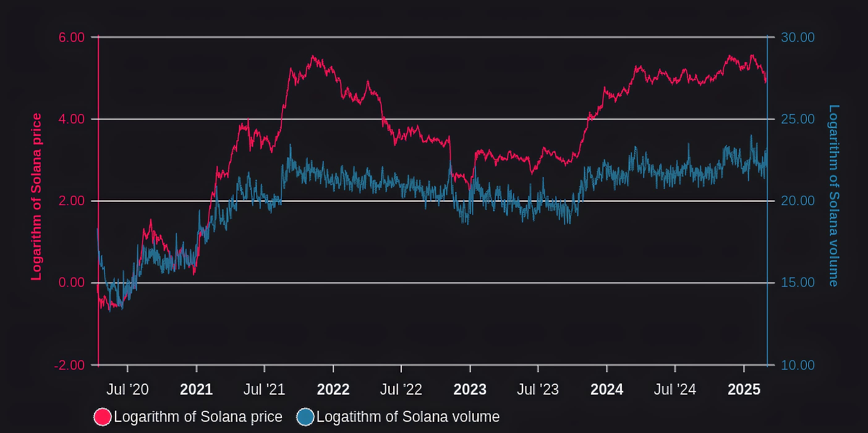The width and height of the screenshot is (868, 433).
Task: Click the red price line's late-2021 peak
Action: pos(313,57)
